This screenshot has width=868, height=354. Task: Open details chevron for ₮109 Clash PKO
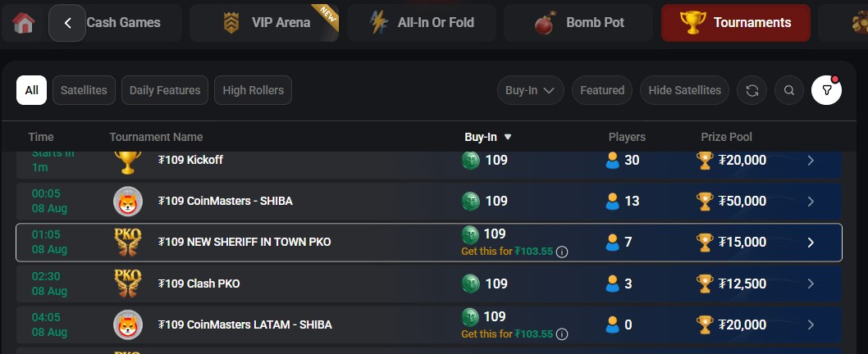click(811, 284)
